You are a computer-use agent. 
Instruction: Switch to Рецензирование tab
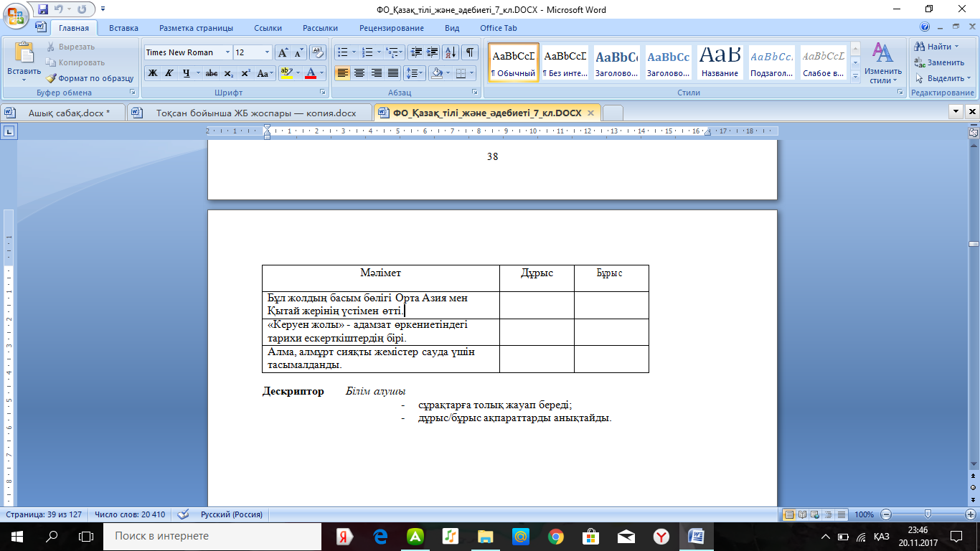[x=391, y=28]
